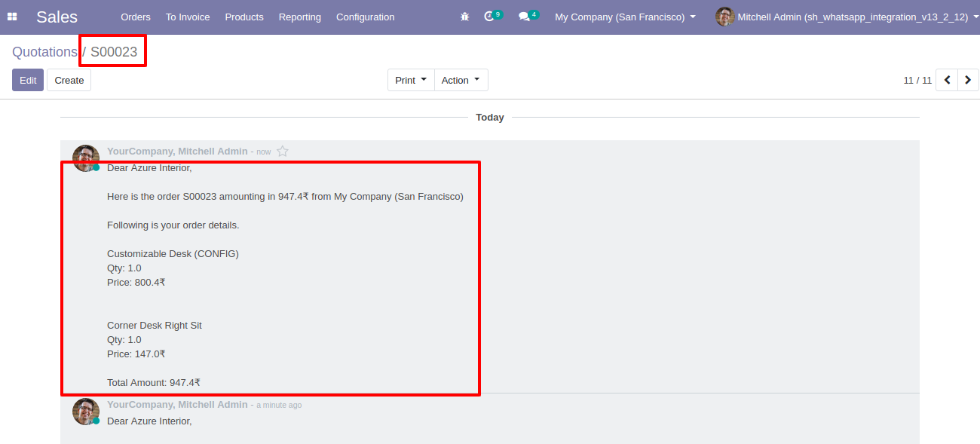Click the Create button

pos(69,80)
